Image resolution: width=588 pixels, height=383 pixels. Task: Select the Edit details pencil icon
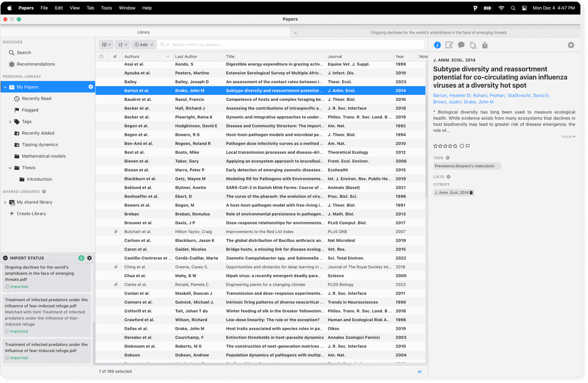[449, 45]
